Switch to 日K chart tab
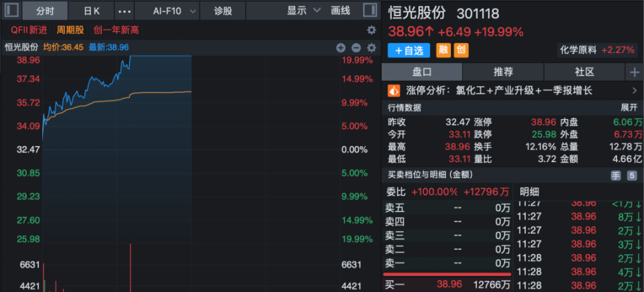The width and height of the screenshot is (644, 292). [x=91, y=11]
